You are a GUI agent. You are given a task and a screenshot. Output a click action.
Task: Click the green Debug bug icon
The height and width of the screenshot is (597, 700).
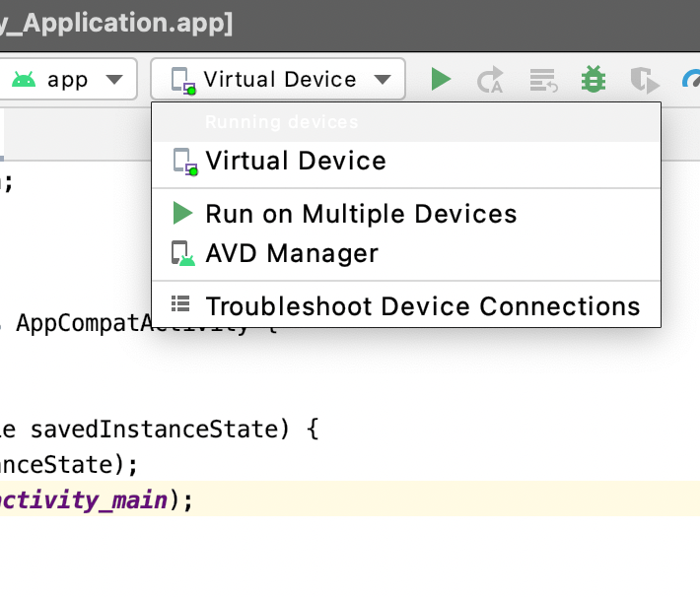tap(594, 80)
